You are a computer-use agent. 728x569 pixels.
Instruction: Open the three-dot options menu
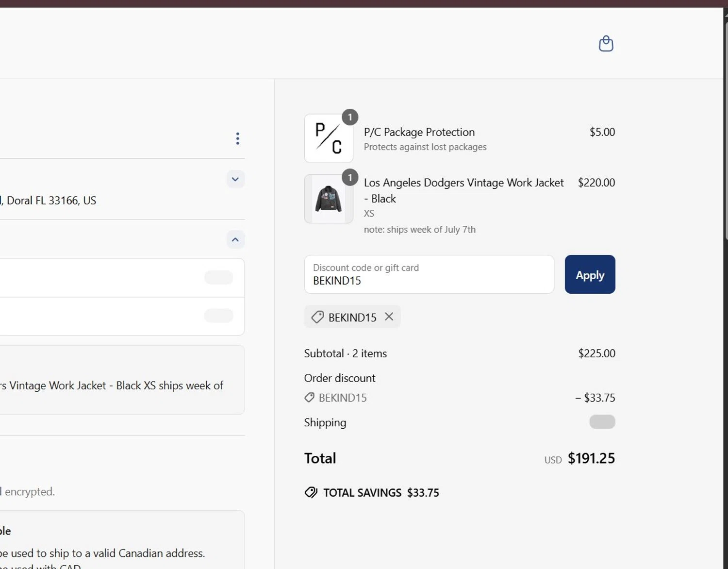tap(237, 138)
